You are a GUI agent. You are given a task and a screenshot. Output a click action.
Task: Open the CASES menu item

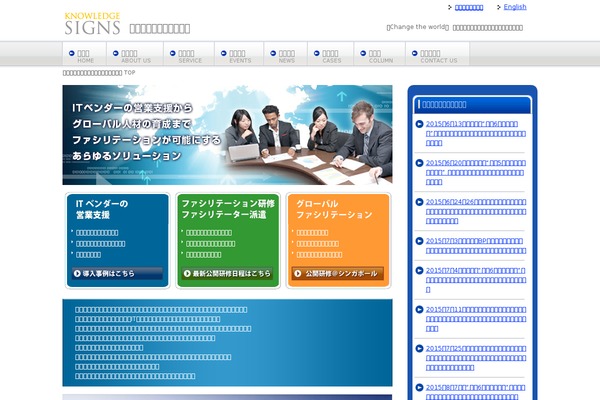coord(331,54)
